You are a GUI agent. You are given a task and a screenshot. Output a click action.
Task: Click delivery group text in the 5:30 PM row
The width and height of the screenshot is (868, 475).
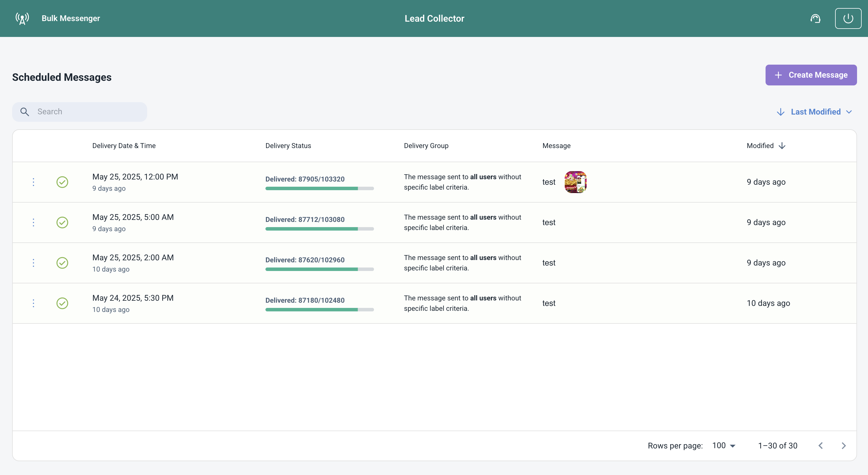click(462, 303)
